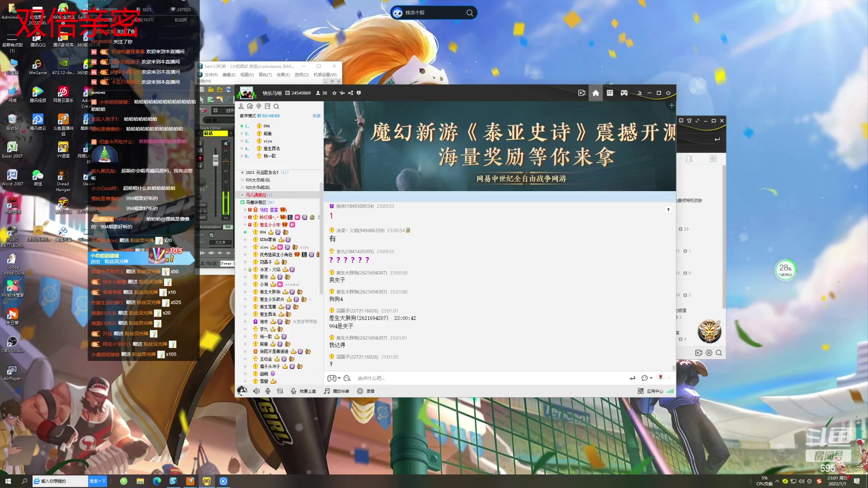Click the 播放伴奏 accompaniment icon
868x488 pixels.
[336, 391]
